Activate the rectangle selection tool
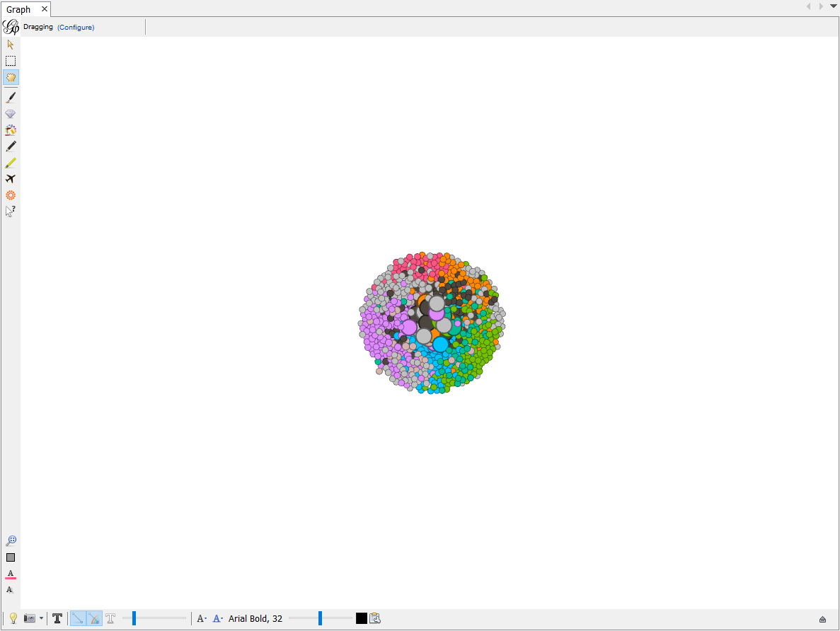 [11, 61]
